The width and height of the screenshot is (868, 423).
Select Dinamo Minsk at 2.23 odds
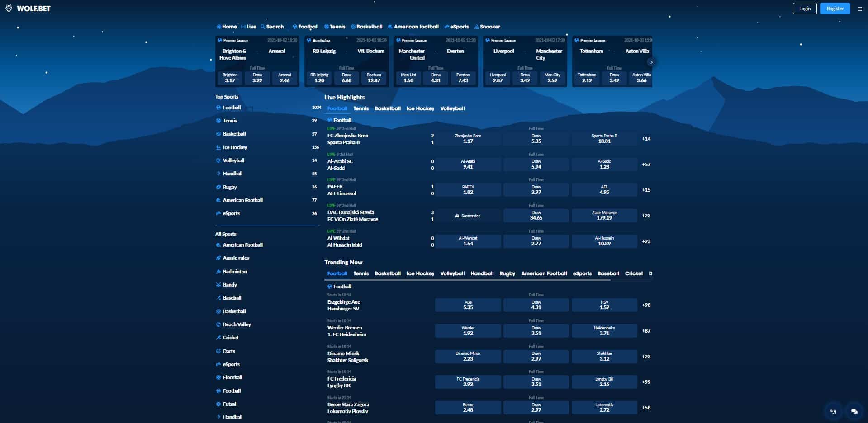(x=468, y=356)
